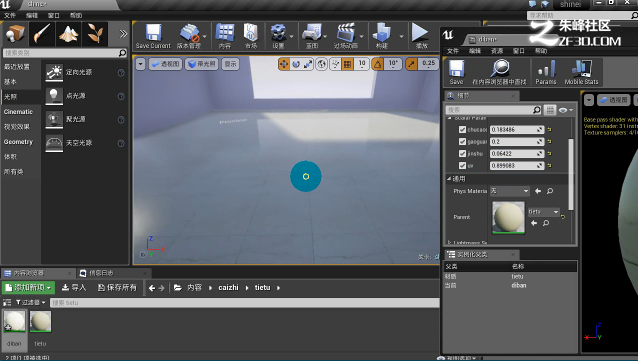Toggle scale snapping arrow icon
Image resolution: width=638 pixels, height=361 pixels.
(411, 64)
